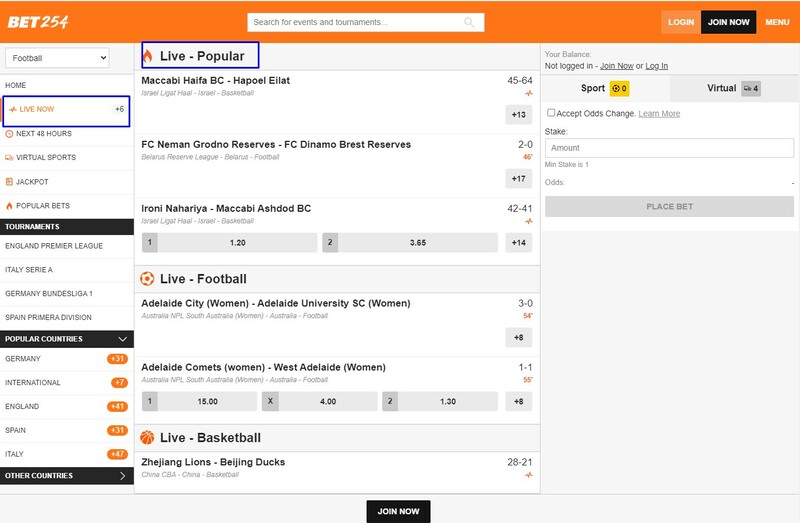
Task: Open the Football sport dropdown
Action: [57, 58]
